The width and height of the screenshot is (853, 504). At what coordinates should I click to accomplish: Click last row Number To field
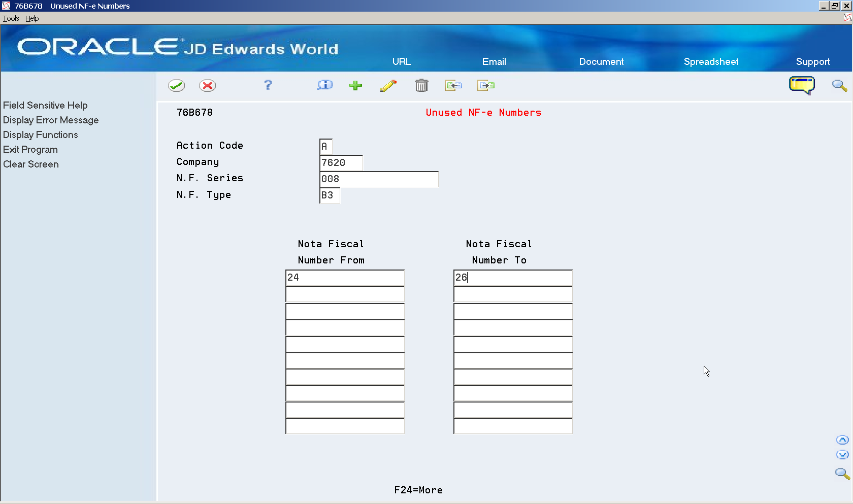[x=513, y=426]
